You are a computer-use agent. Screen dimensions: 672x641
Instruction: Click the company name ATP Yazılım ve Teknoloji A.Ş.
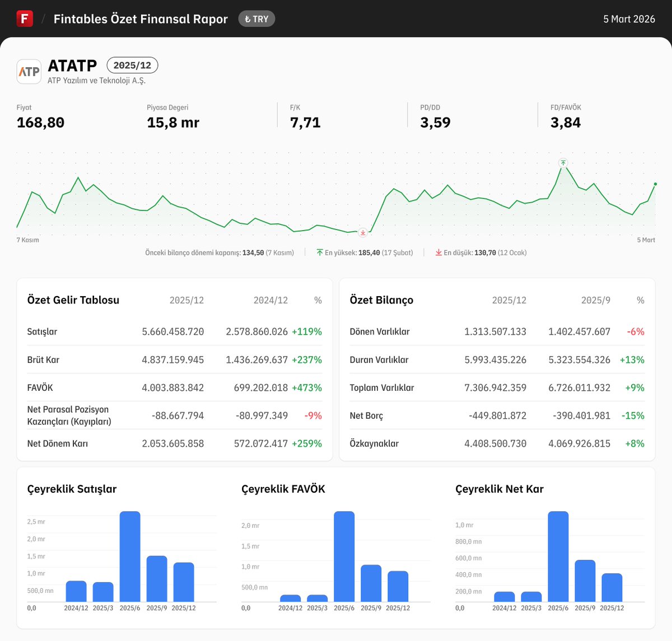coord(96,81)
